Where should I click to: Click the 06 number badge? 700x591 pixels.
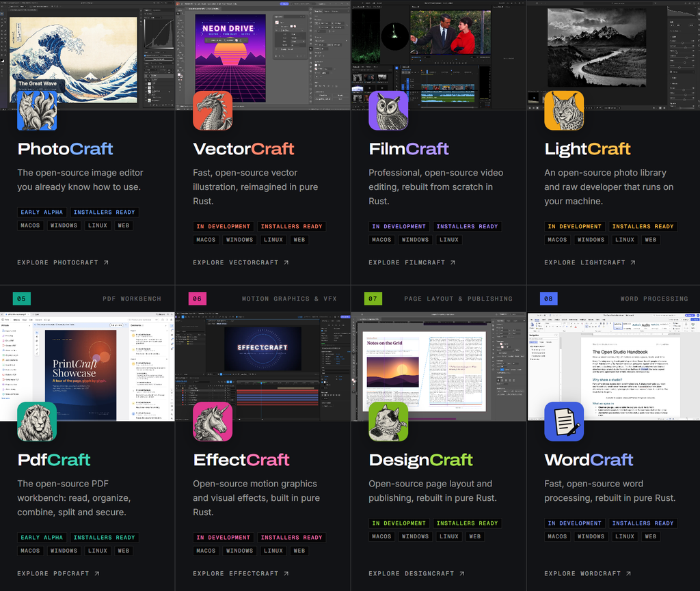coord(198,299)
